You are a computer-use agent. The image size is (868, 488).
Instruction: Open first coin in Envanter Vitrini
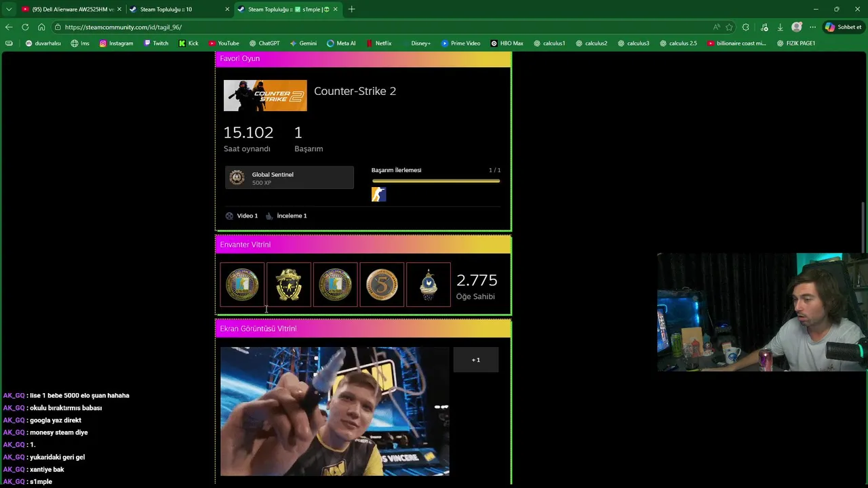pyautogui.click(x=242, y=285)
